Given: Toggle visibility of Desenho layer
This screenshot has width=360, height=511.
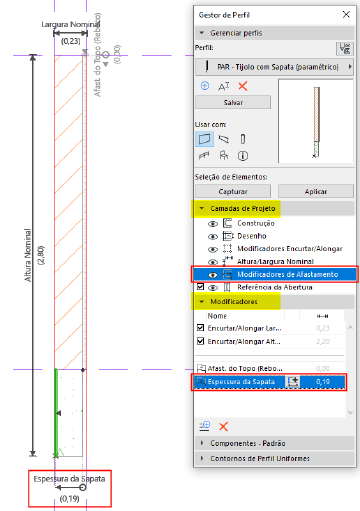Looking at the screenshot, I should 213,237.
